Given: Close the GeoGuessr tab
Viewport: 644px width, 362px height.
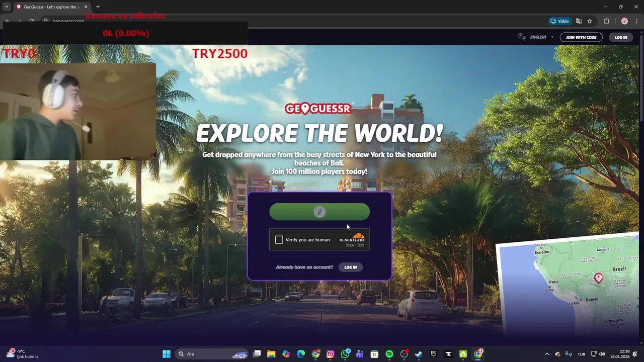Looking at the screenshot, I should (x=86, y=7).
